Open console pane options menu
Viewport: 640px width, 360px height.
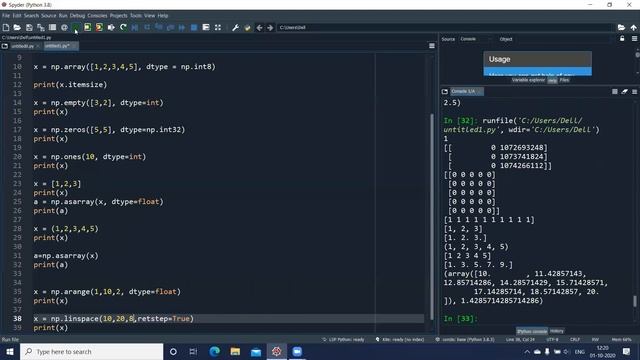click(x=634, y=91)
